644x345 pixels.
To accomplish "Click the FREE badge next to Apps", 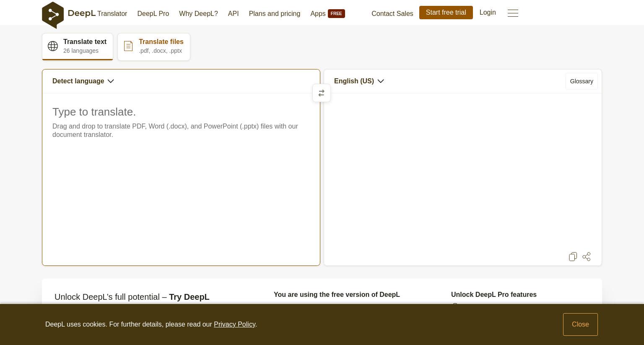I will 336,14.
